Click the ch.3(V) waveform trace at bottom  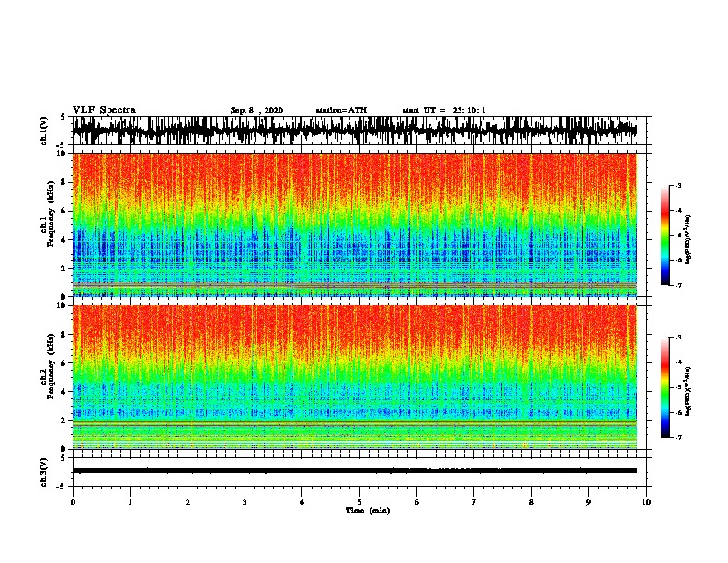tap(355, 471)
